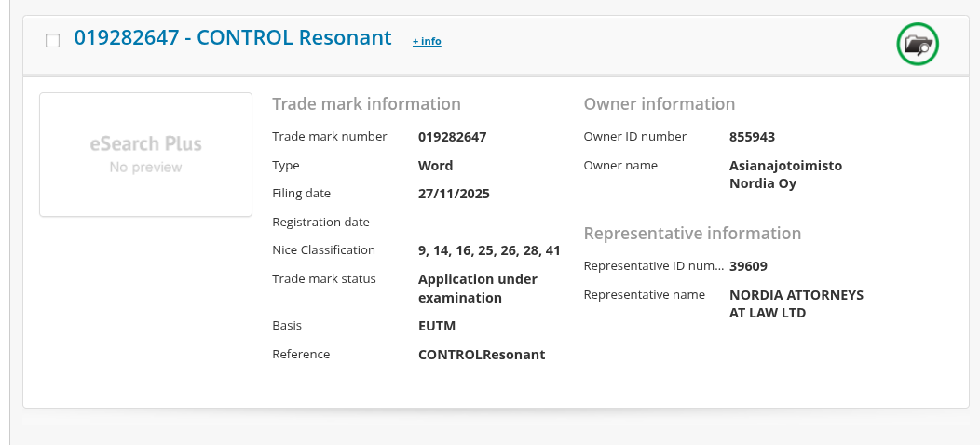Select the EUTM basis value
The height and width of the screenshot is (445, 980).
437,326
